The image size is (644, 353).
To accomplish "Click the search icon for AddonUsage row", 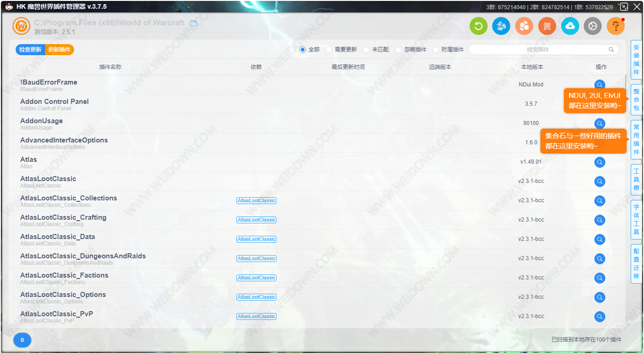I will (x=600, y=124).
